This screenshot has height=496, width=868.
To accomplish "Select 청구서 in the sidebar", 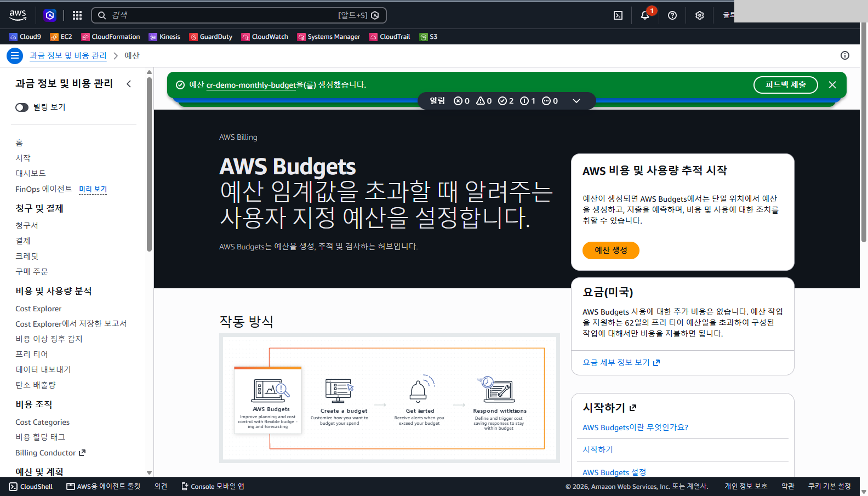I will 27,226.
